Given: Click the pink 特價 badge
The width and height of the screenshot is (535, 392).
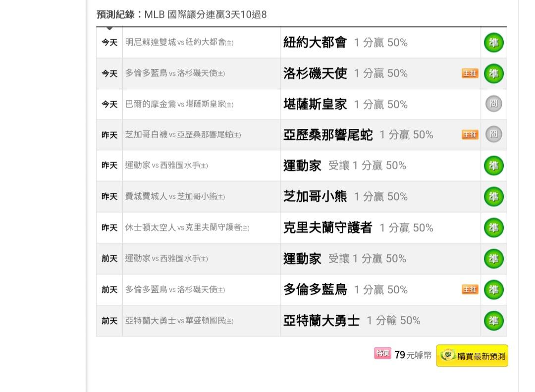Looking at the screenshot, I should click(382, 354).
